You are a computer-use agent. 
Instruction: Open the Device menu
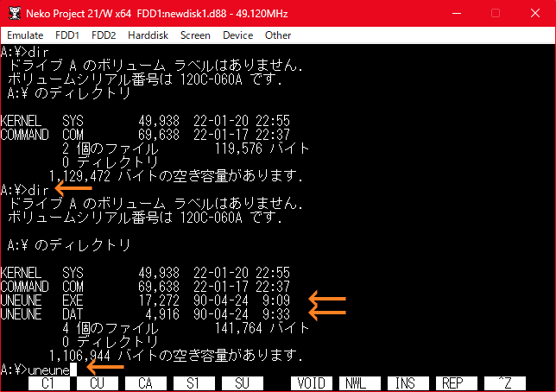coord(237,35)
